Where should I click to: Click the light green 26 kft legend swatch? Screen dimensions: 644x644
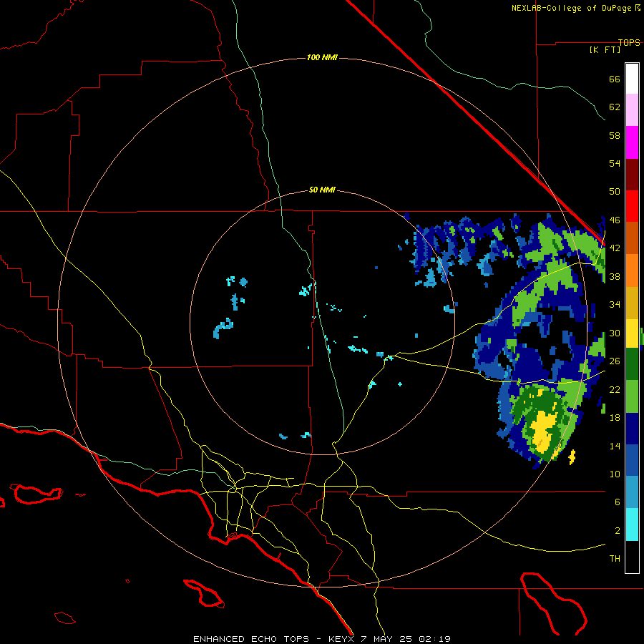click(x=632, y=396)
